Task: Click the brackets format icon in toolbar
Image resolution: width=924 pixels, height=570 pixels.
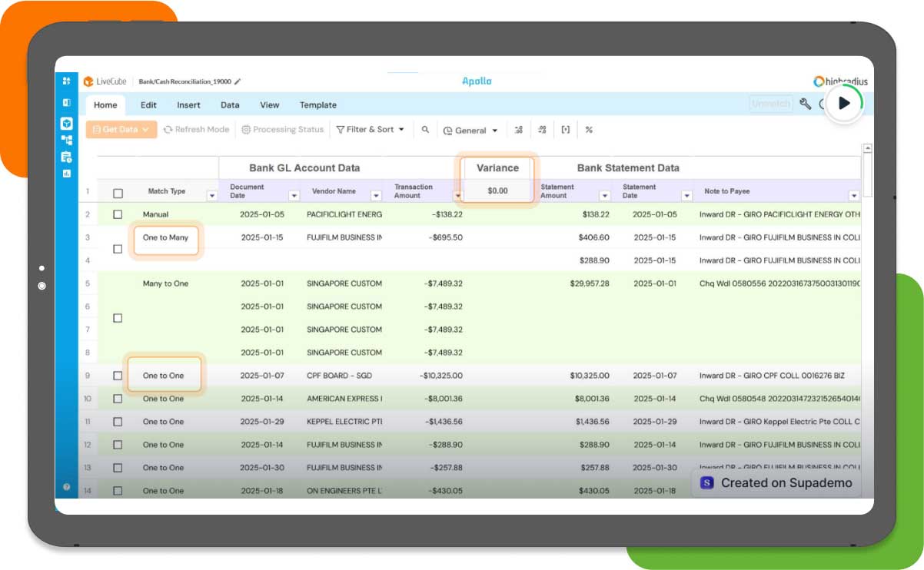Action: click(566, 130)
